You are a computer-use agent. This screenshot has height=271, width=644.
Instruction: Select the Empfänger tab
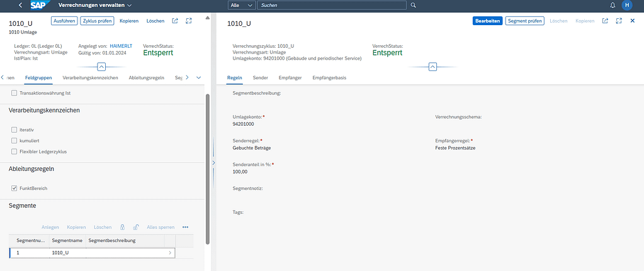[290, 77]
